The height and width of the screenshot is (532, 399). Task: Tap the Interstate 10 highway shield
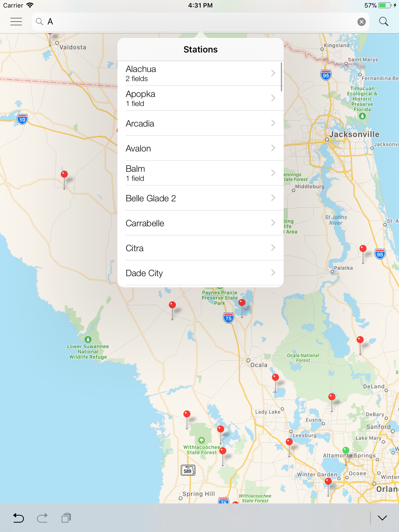[x=22, y=119]
